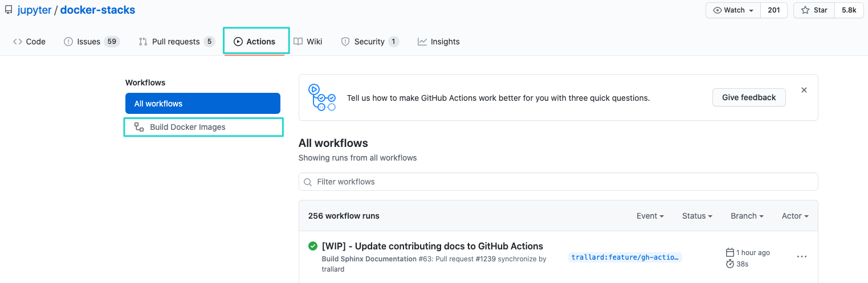This screenshot has width=868, height=283.
Task: Open the Code tab
Action: tap(29, 42)
